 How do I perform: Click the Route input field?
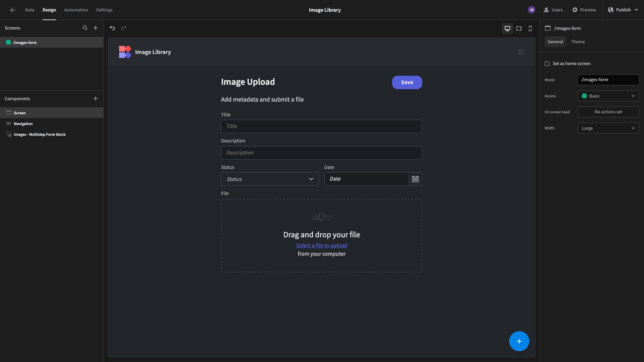608,80
